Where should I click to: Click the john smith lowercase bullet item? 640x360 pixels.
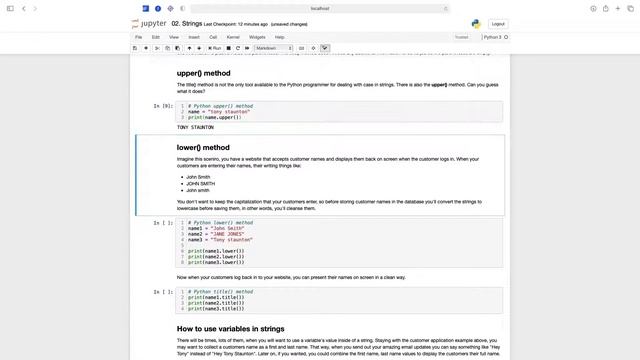(x=198, y=190)
